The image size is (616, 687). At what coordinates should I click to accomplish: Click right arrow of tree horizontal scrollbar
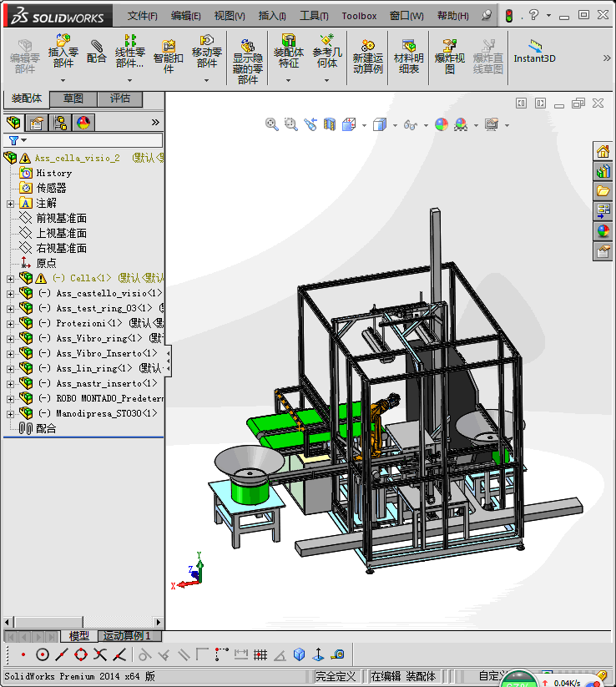pyautogui.click(x=159, y=622)
